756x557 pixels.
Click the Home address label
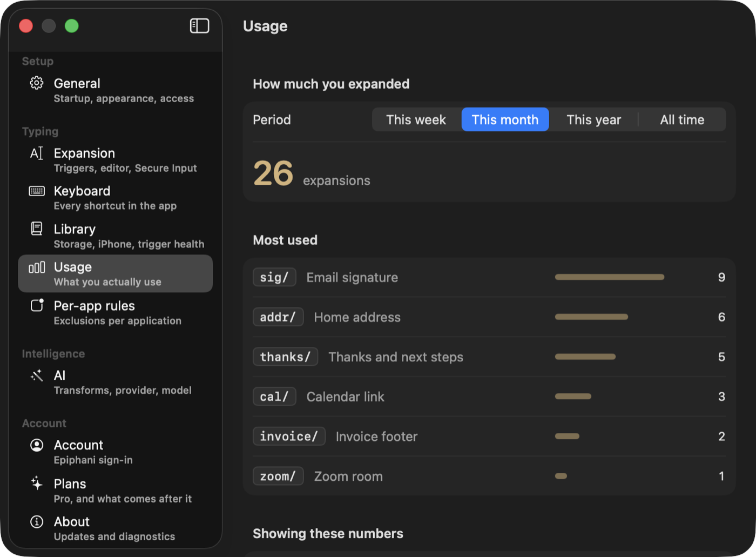pos(357,317)
